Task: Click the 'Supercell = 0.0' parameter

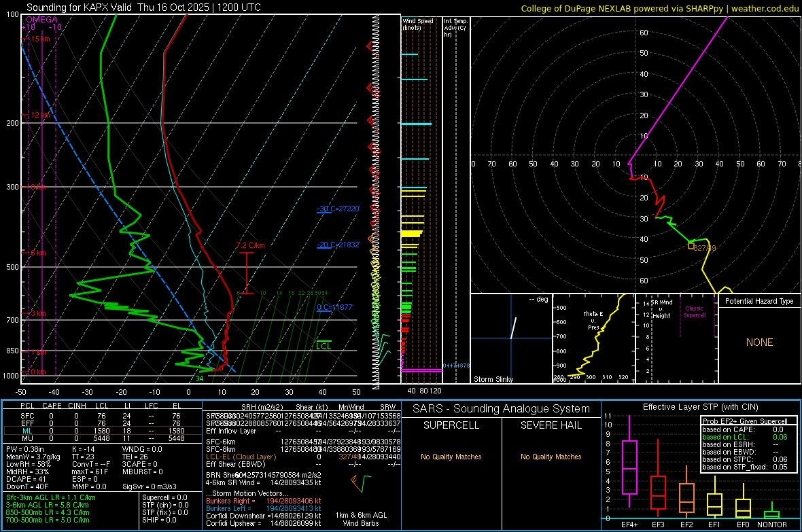Action: pos(164,497)
